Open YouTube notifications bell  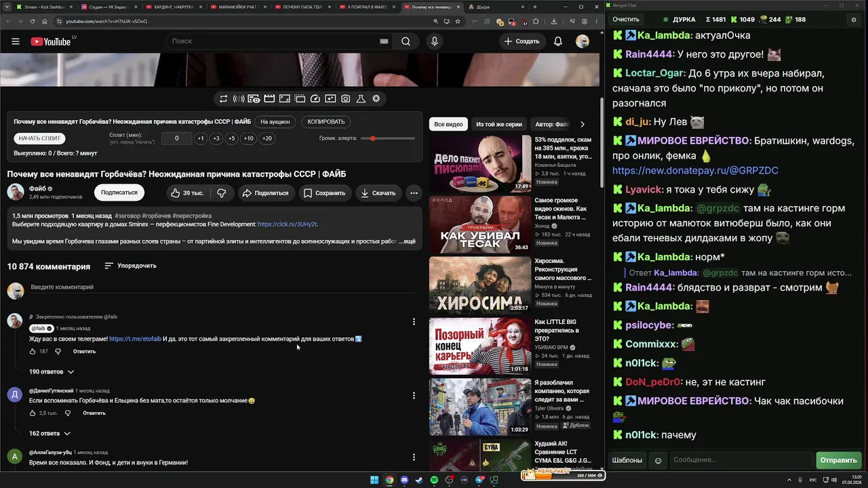point(558,41)
